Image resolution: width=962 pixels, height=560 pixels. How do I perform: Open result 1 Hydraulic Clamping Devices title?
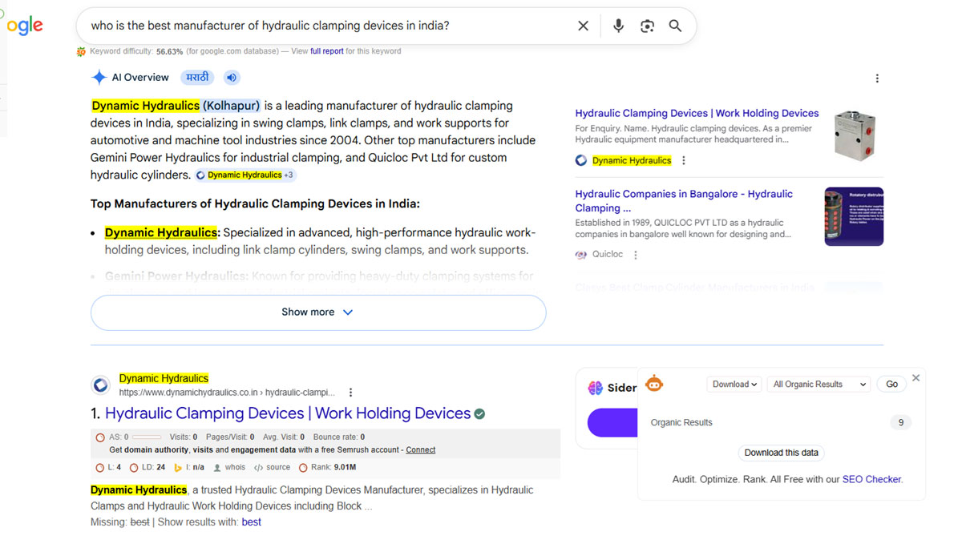click(x=288, y=413)
